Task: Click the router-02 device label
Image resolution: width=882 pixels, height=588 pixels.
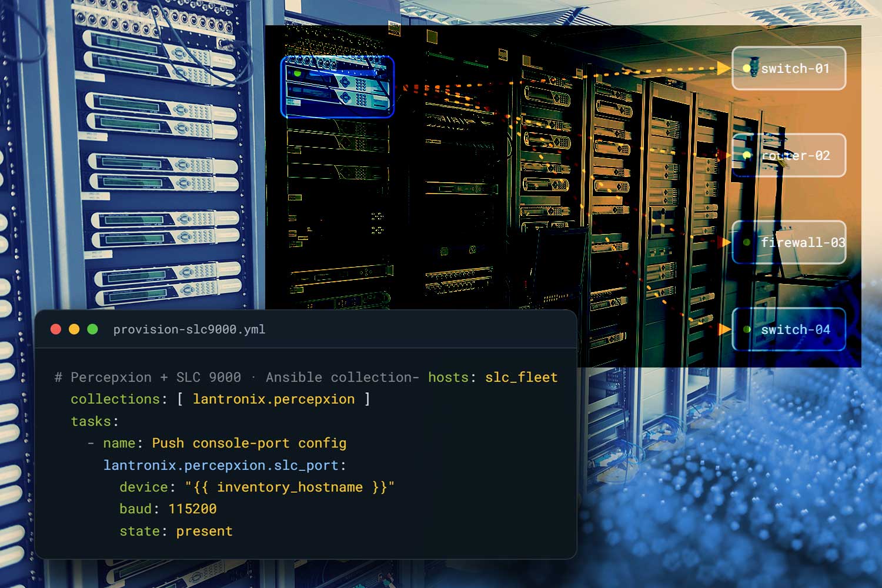Action: (x=789, y=155)
